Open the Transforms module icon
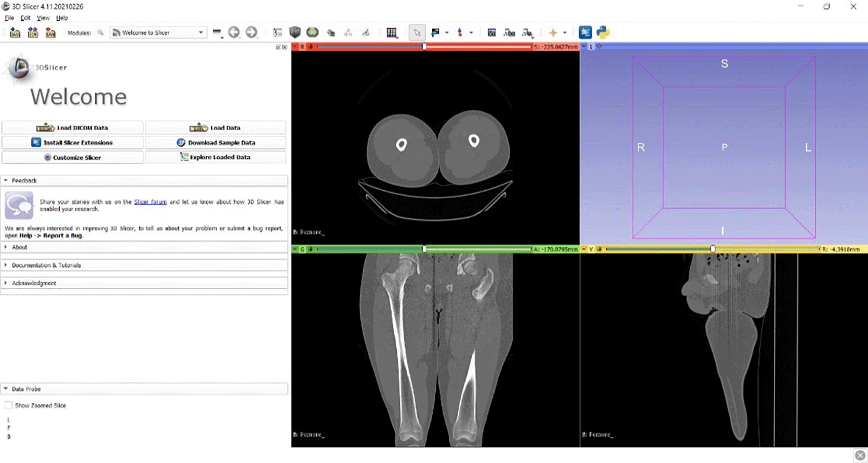 [x=331, y=33]
